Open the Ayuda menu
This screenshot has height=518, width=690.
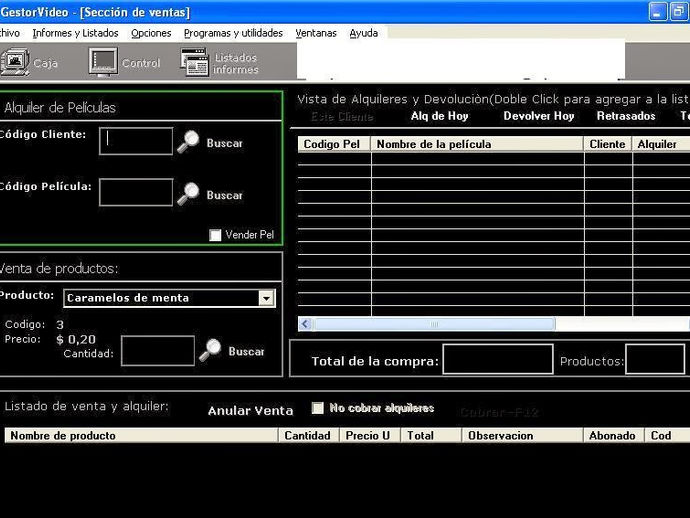pos(363,33)
